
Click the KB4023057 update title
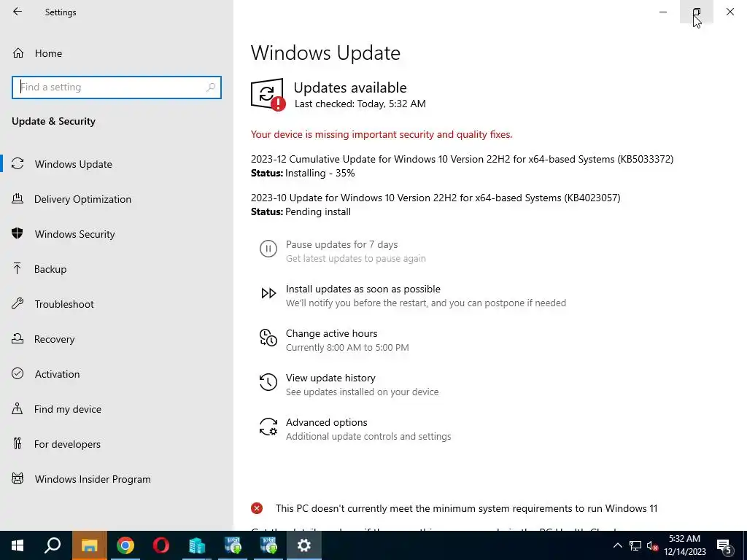tap(436, 198)
